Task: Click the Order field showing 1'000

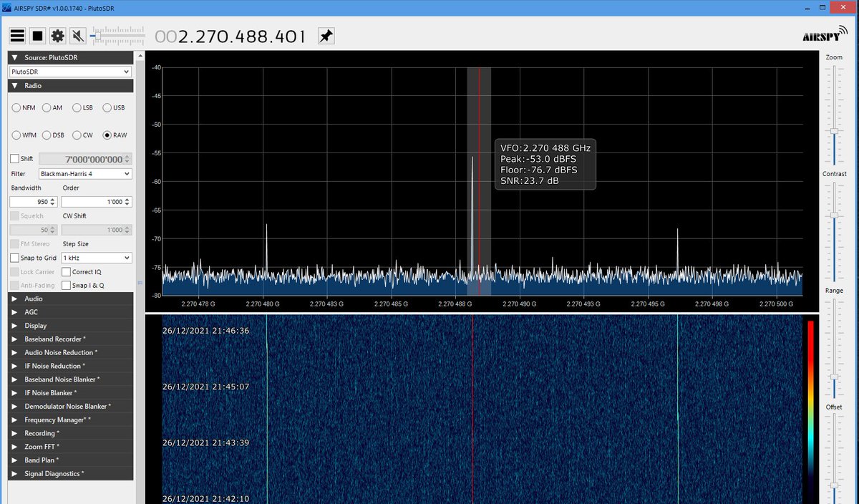Action: pyautogui.click(x=97, y=202)
